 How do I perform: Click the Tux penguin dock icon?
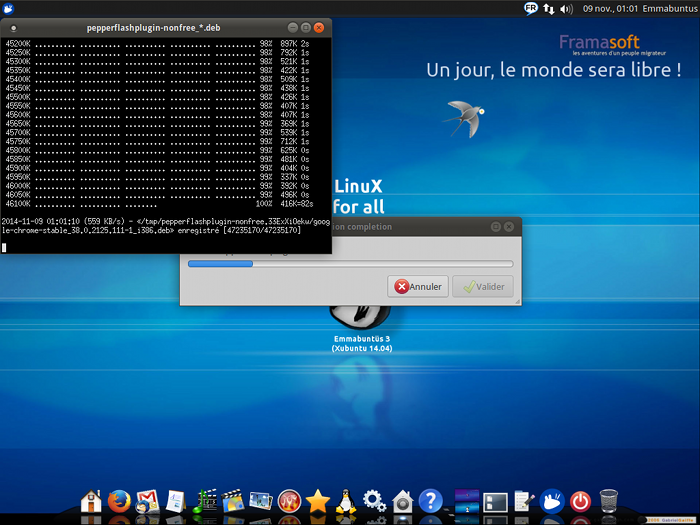click(x=347, y=500)
